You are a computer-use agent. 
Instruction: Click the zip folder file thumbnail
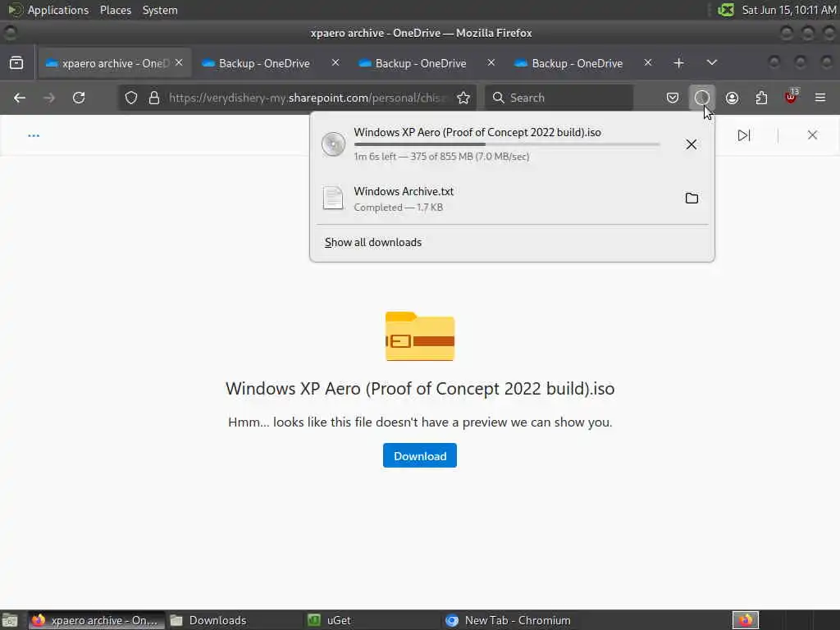tap(420, 336)
